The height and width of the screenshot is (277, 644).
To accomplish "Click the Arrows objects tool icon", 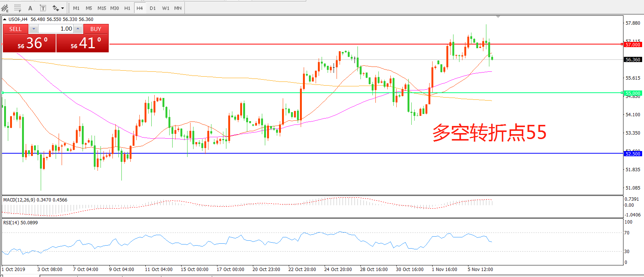I will (x=56, y=8).
